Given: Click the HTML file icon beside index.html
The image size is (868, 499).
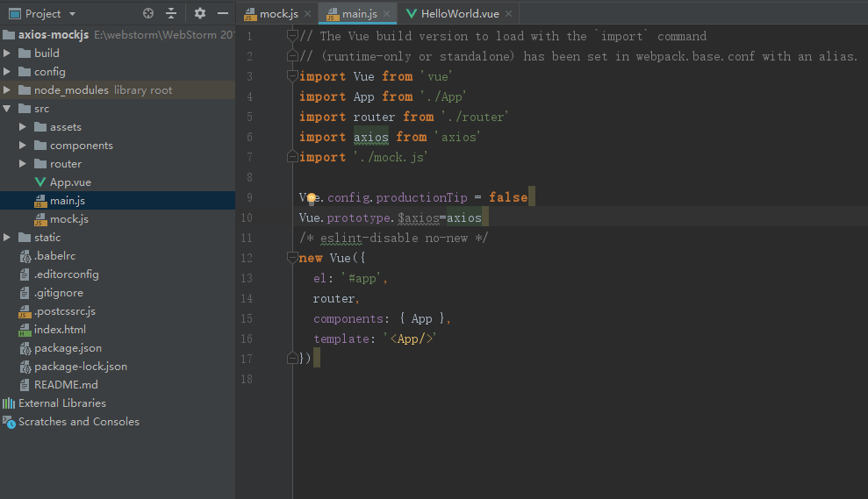Looking at the screenshot, I should (x=25, y=330).
